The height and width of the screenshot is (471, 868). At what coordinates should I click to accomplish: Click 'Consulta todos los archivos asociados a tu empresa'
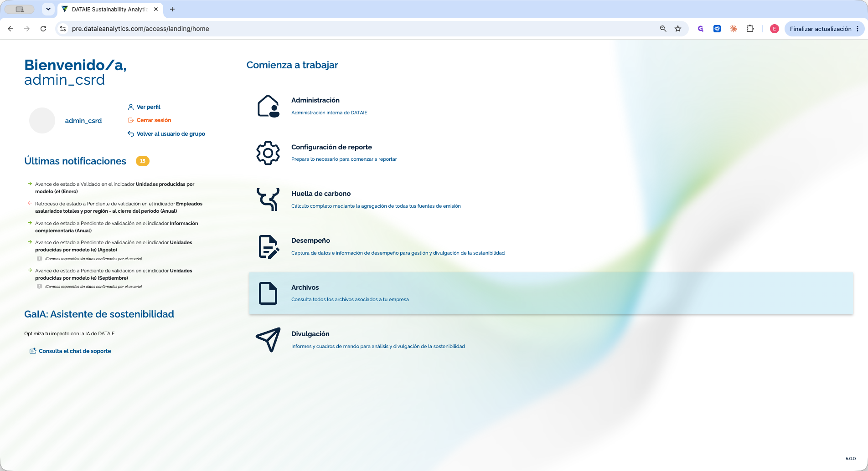[350, 299]
